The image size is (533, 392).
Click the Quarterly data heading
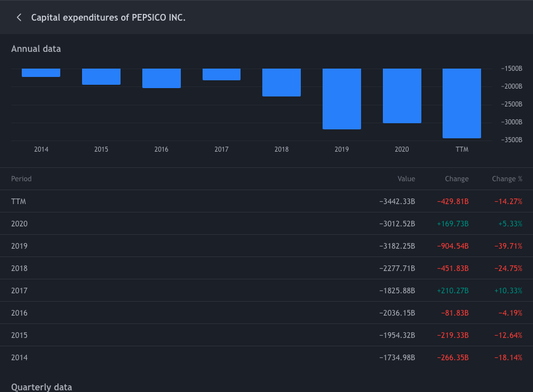[x=41, y=387]
